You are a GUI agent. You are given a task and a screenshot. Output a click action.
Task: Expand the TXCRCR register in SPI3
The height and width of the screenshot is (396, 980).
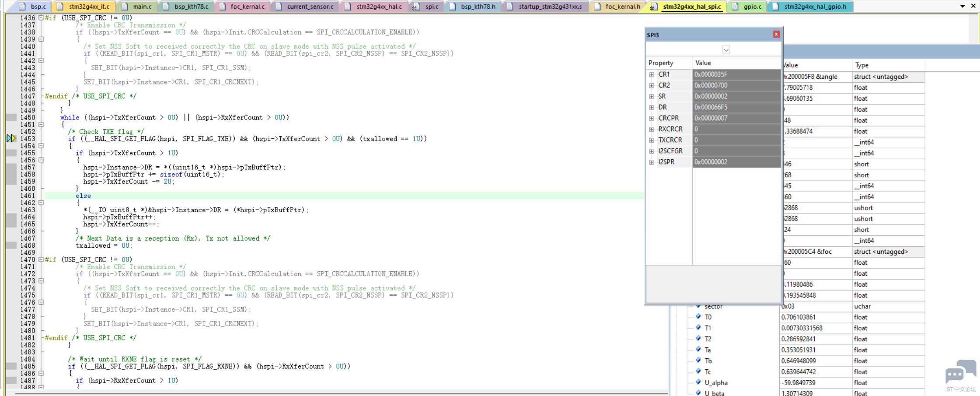coord(652,140)
